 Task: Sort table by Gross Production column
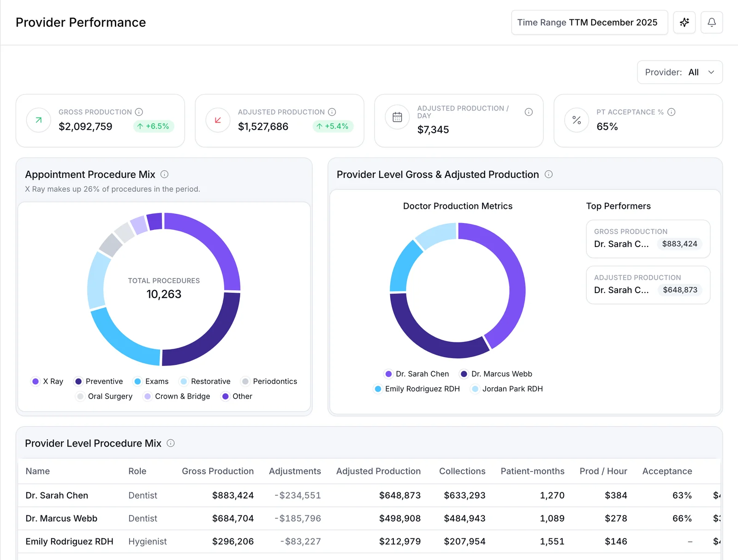point(218,471)
